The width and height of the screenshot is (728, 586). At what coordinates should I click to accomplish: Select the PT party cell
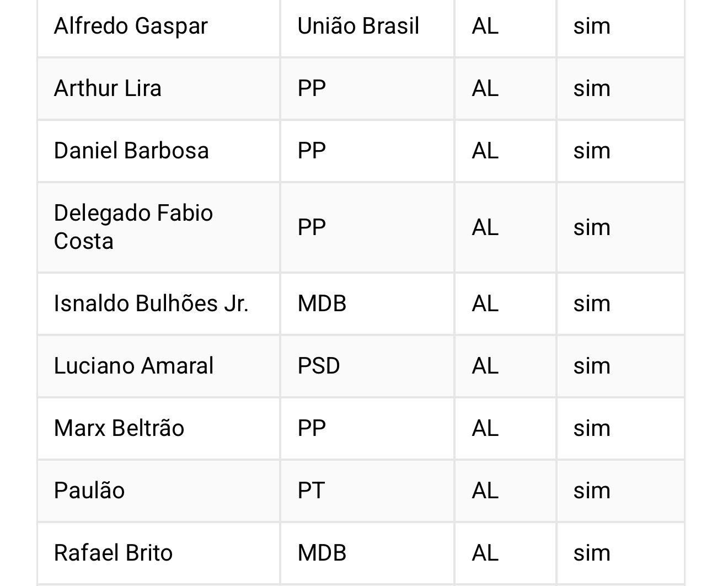(311, 491)
